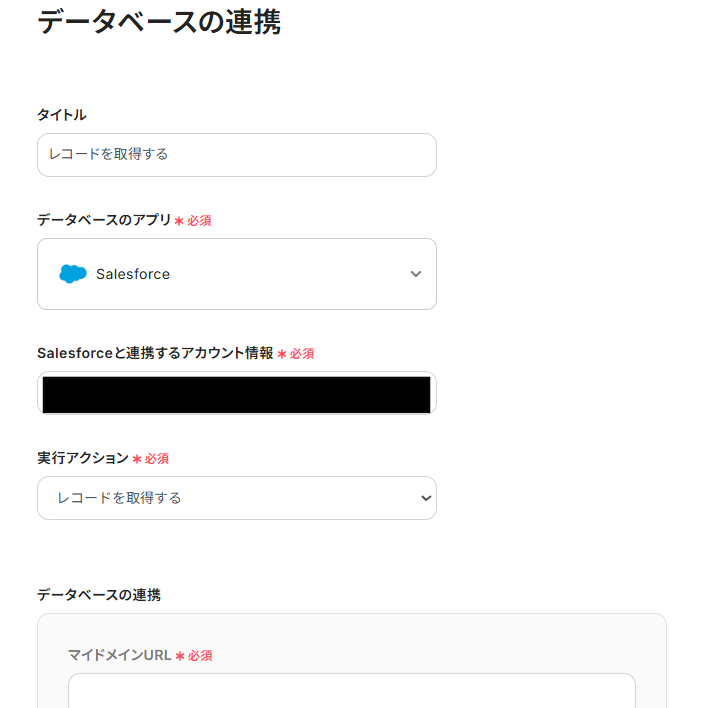Click the マイドメインURL input field
Screen dimensions: 712x708
pos(351,691)
